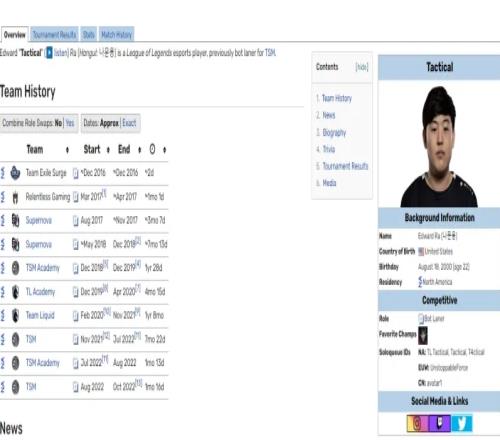Screen dimensions: 500x440
Task: Play the name pronunciation listen icon
Action: [49, 53]
